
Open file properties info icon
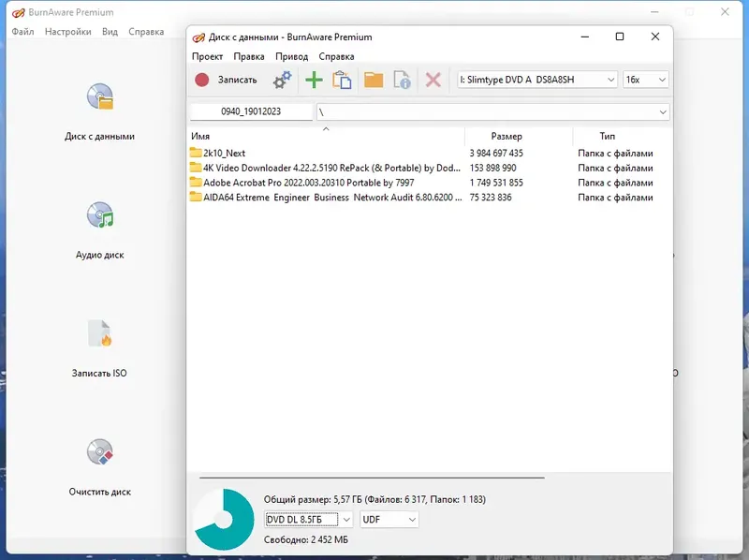(x=402, y=80)
